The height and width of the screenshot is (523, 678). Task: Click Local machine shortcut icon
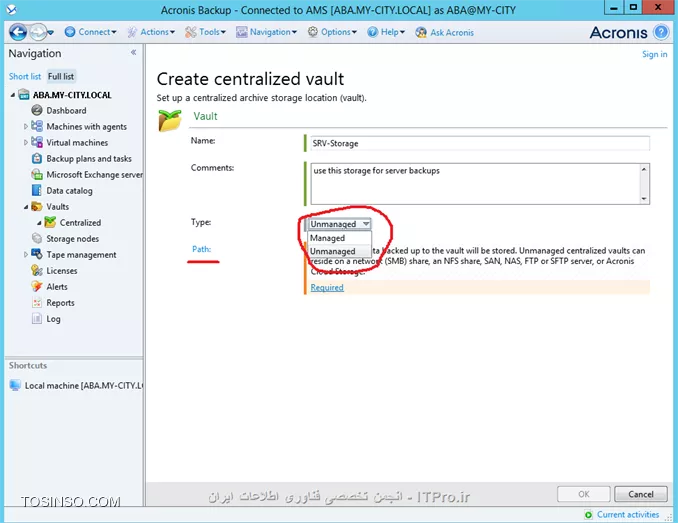15,385
